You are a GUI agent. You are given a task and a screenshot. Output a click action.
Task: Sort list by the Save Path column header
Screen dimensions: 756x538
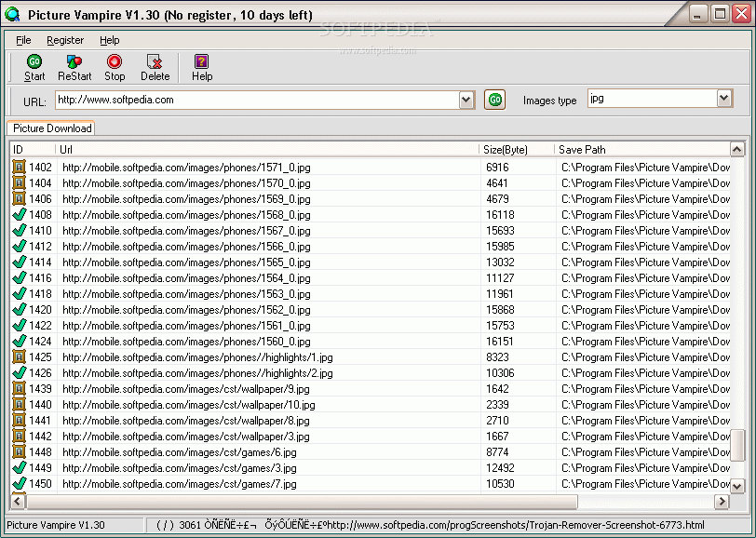click(x=641, y=150)
